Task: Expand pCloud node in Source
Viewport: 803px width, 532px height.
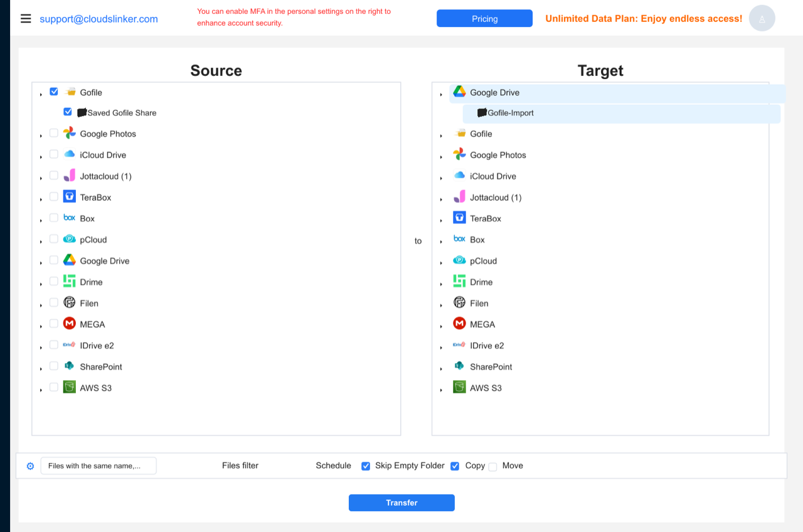Action: coord(41,242)
